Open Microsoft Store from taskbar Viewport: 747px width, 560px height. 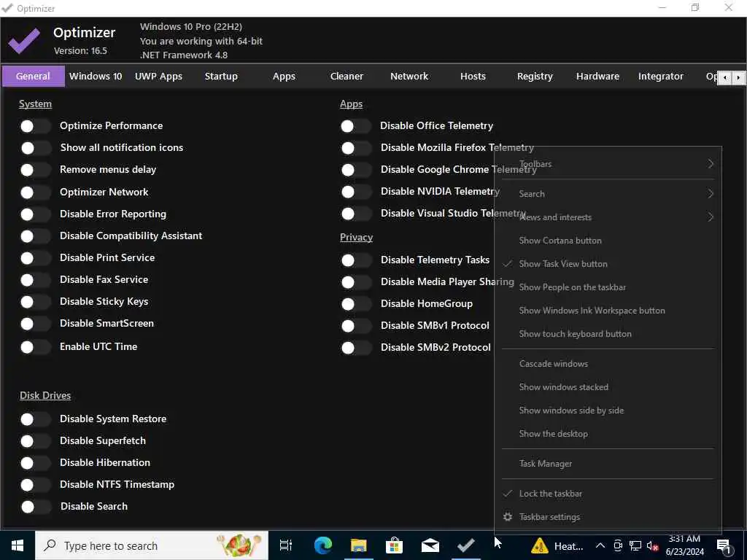click(x=394, y=545)
